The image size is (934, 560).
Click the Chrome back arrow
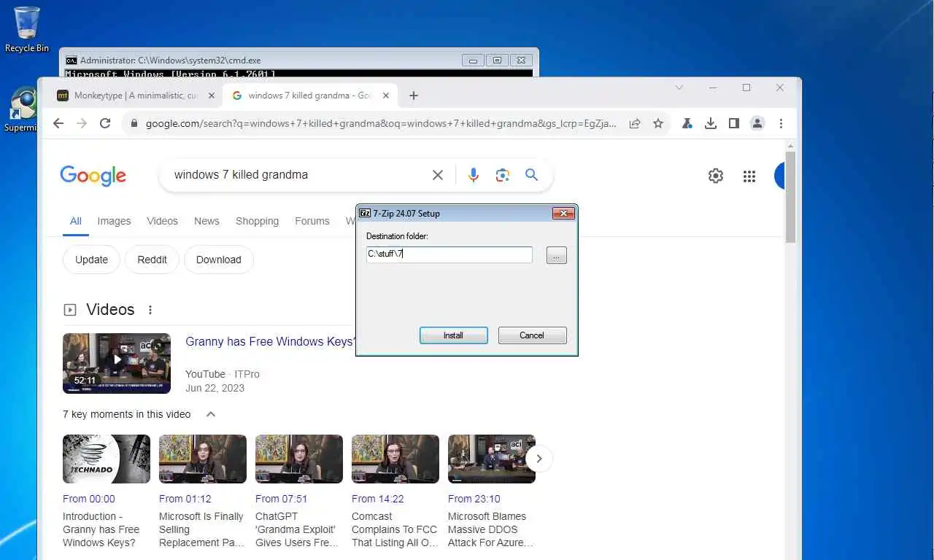coord(58,123)
